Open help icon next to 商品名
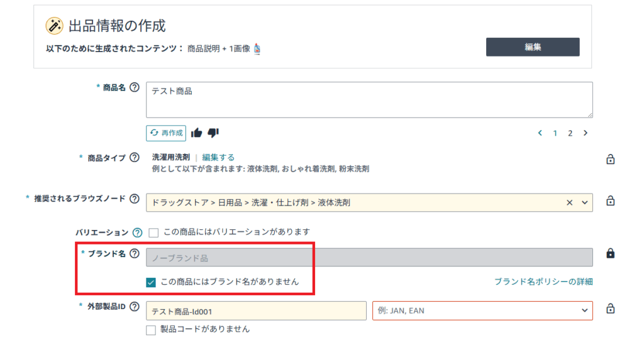Viewport: 644px width, 350px height. pyautogui.click(x=135, y=87)
